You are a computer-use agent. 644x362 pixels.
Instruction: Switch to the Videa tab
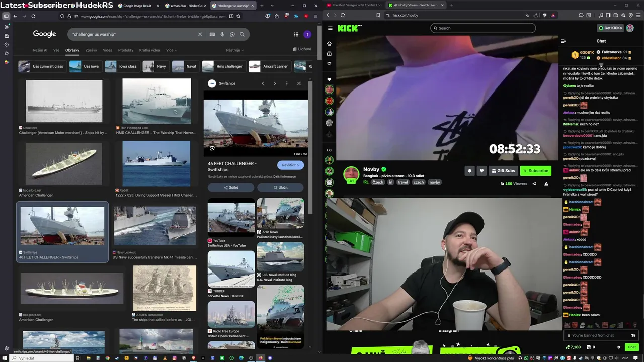(108, 50)
